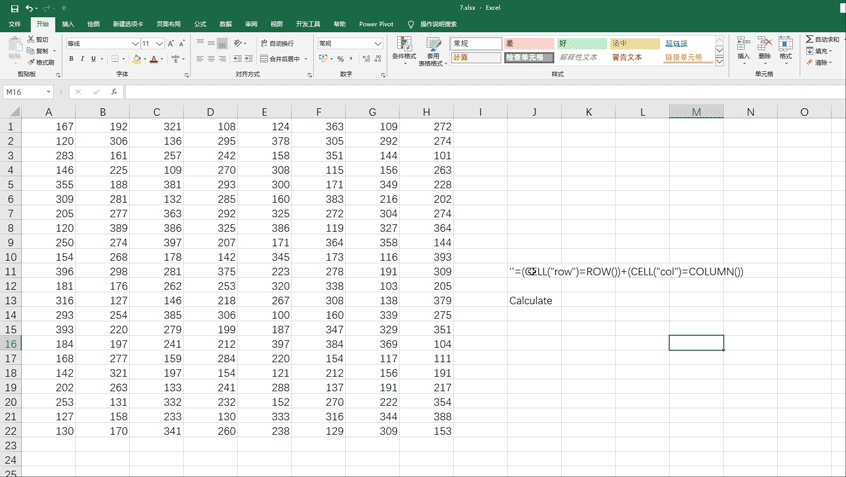846x477 pixels.
Task: Toggle align text left
Action: click(x=200, y=59)
